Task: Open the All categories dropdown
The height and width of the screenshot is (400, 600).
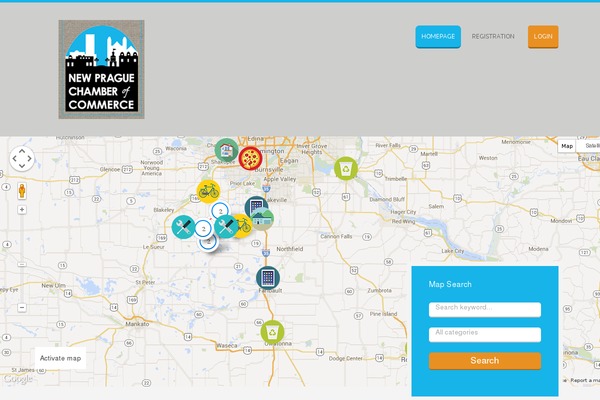Action: (x=485, y=335)
